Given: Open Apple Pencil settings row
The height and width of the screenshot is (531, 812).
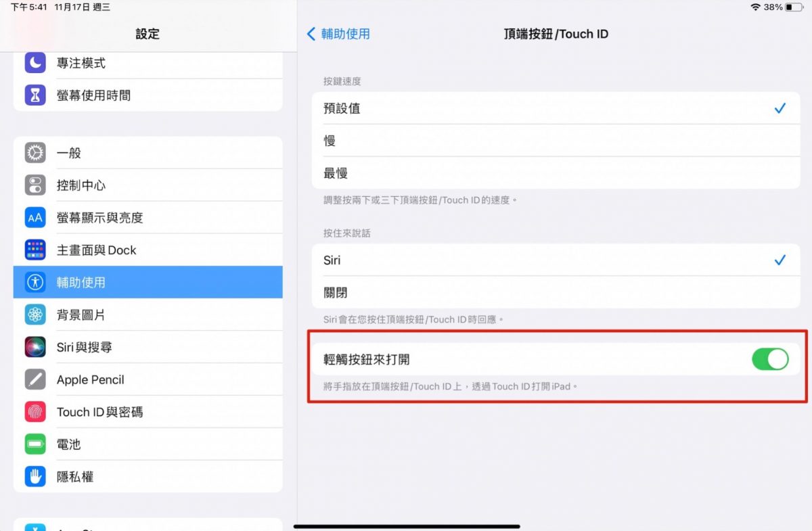Looking at the screenshot, I should point(148,379).
